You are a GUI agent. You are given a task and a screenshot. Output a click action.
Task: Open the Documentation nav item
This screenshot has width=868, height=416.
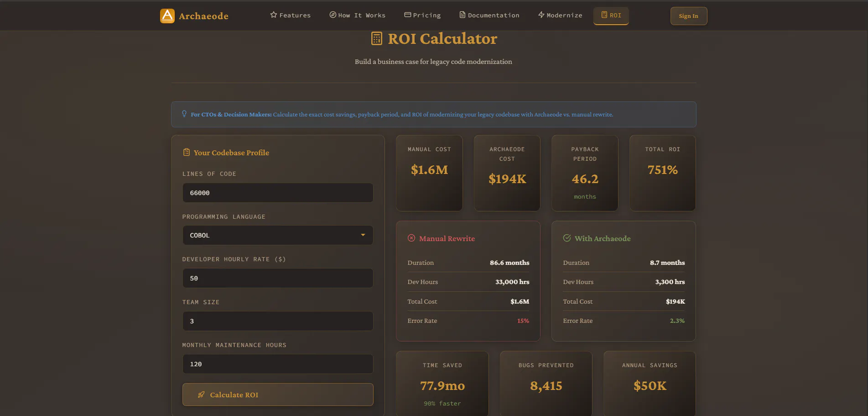[x=489, y=15]
